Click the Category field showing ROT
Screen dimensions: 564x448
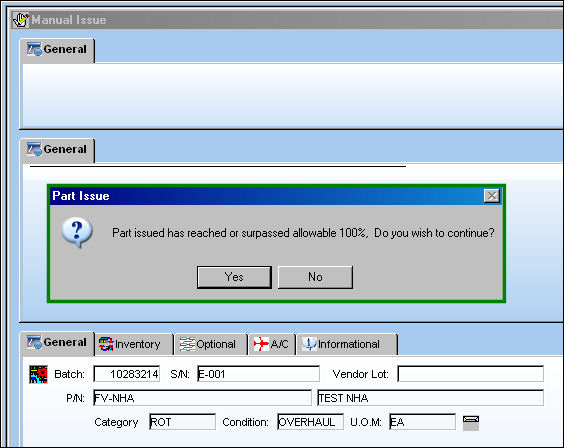[x=182, y=422]
